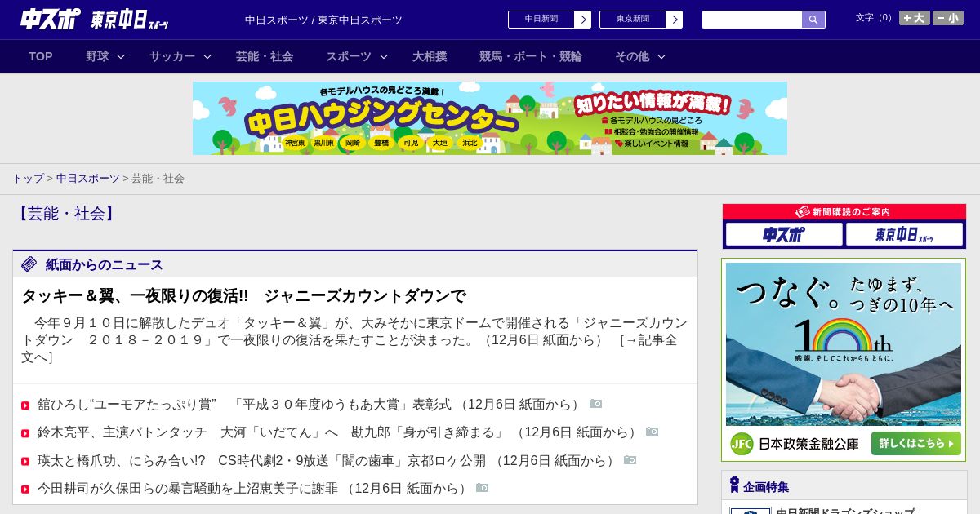This screenshot has width=980, height=514.
Task: Increase text size with the ＋大 button
Action: (x=915, y=18)
